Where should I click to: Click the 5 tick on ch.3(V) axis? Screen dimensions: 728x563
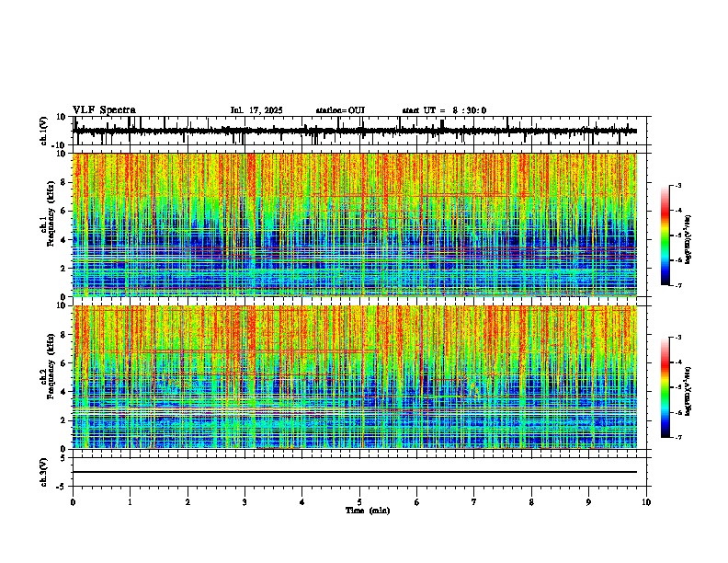click(x=64, y=458)
